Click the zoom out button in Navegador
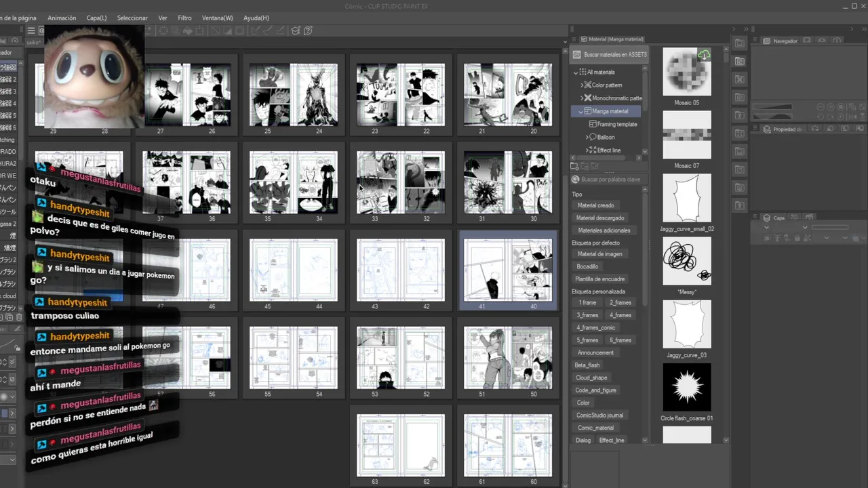Screen dimensions: 868x488 pos(821,107)
